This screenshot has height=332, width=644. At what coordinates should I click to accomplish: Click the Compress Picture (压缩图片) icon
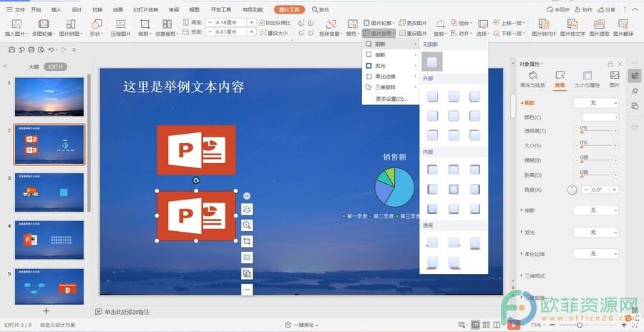[120, 24]
